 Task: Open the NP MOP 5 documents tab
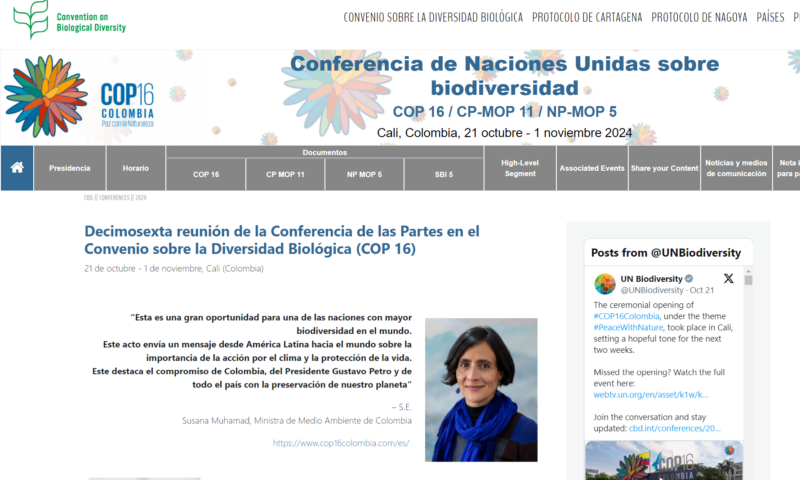pyautogui.click(x=364, y=174)
